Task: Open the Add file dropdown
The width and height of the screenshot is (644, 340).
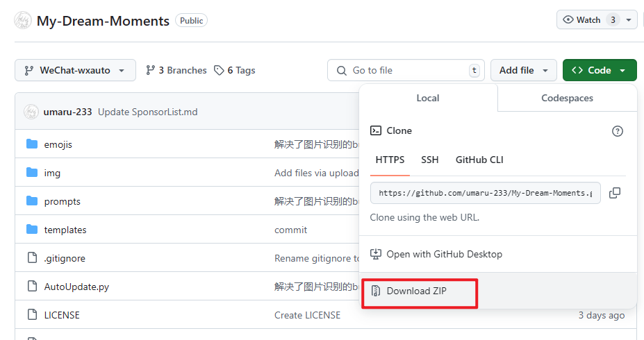Action: pos(524,70)
